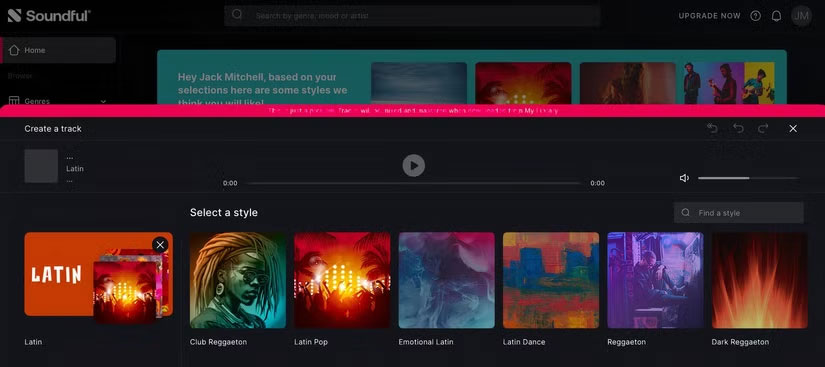Close the Create a track panel
This screenshot has height=367, width=825.
coord(793,128)
